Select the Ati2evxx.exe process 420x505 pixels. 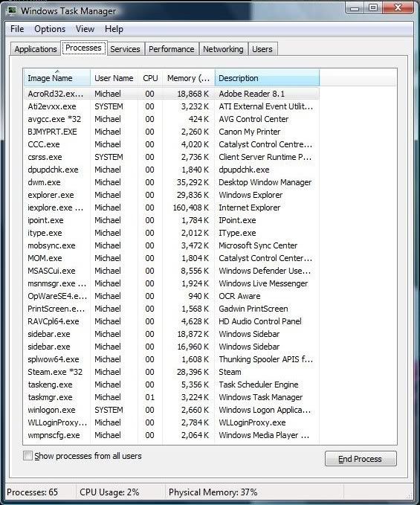(172, 106)
